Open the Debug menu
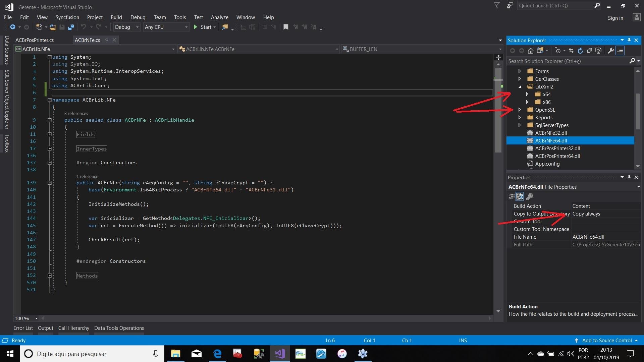Image resolution: width=644 pixels, height=362 pixels. coord(138,17)
